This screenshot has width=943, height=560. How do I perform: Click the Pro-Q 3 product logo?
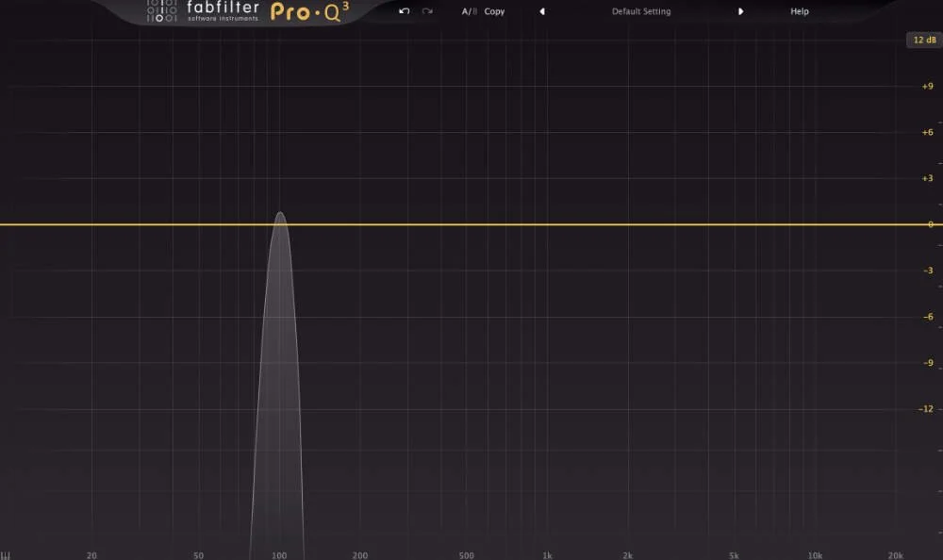pyautogui.click(x=309, y=10)
